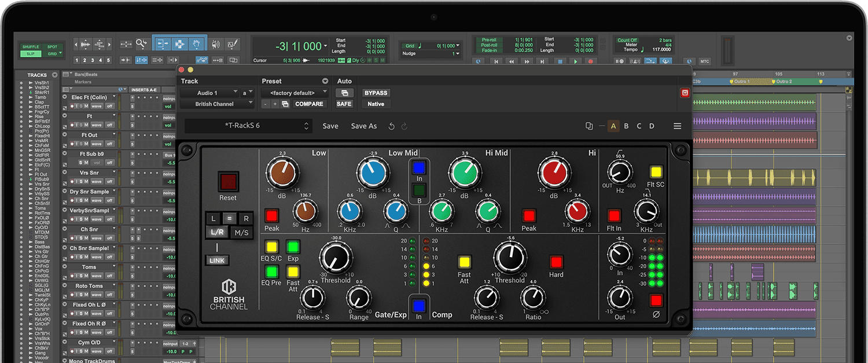The image size is (868, 363).
Task: Select the Grabber hand tool
Action: pyautogui.click(x=197, y=43)
